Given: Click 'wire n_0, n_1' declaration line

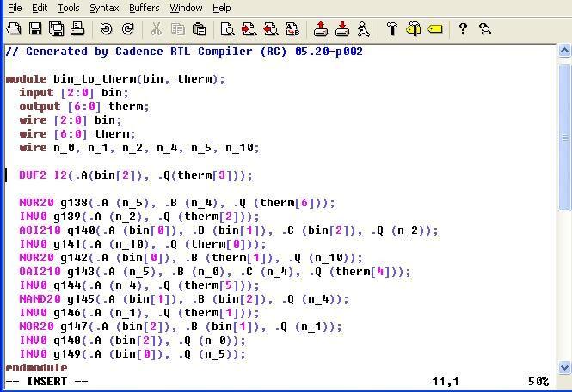Looking at the screenshot, I should 139,148.
